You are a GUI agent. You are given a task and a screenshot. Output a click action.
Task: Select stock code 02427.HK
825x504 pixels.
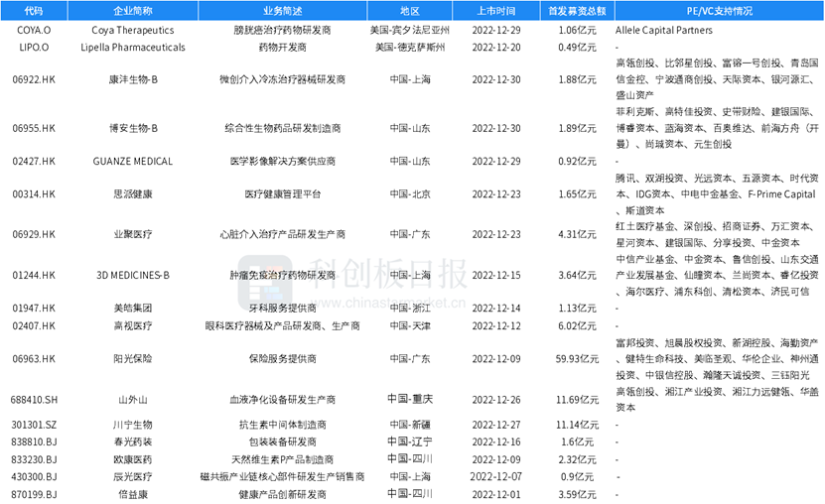point(34,162)
